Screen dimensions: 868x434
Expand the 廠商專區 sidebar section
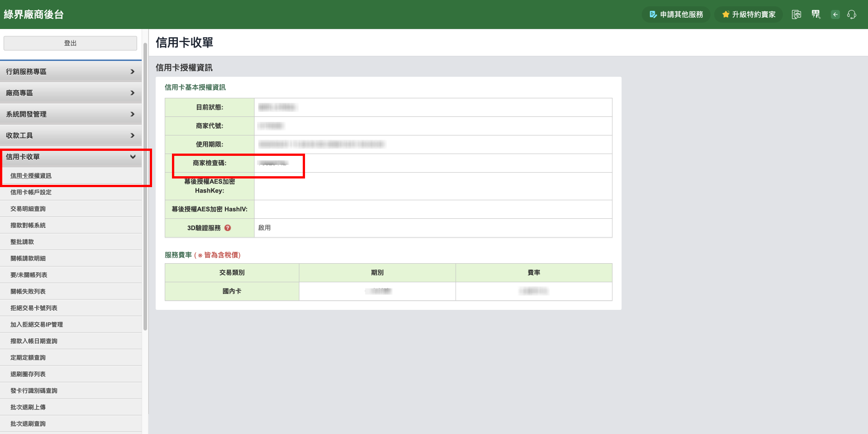tap(71, 93)
